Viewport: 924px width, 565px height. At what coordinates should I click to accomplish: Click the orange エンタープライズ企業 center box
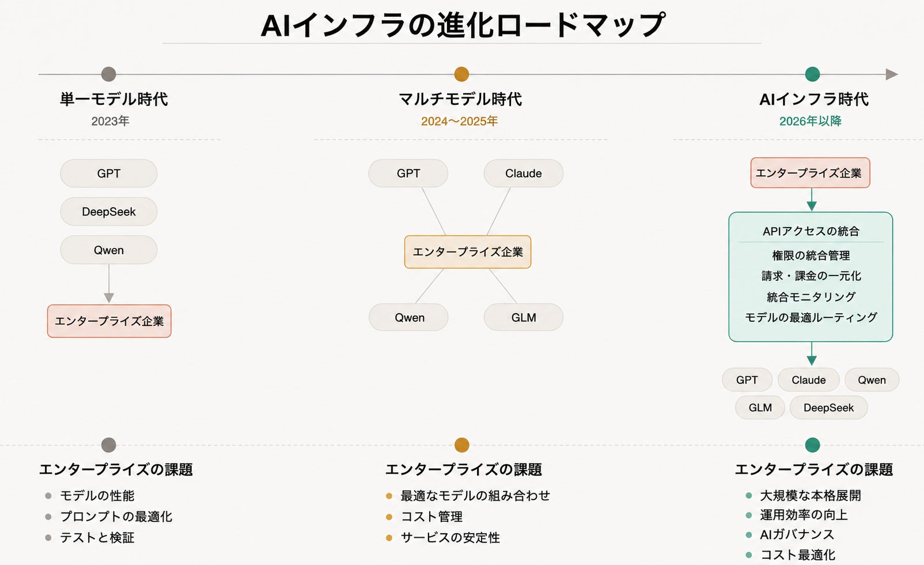[x=468, y=252]
